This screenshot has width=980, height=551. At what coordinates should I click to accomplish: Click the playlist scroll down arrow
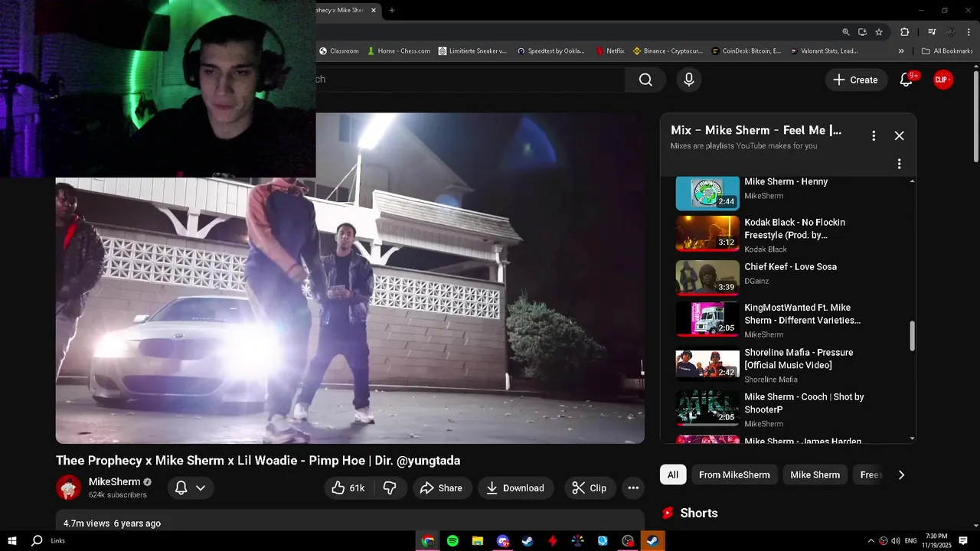click(912, 439)
